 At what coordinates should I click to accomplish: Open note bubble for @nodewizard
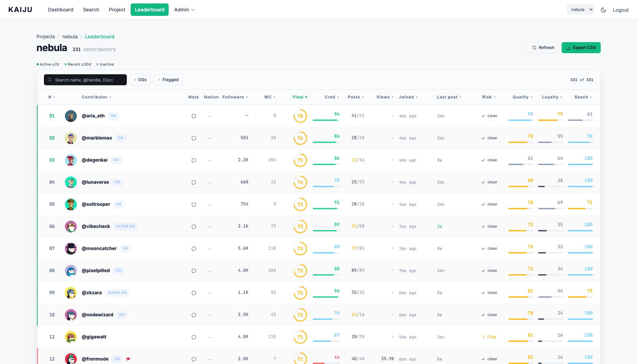(194, 315)
